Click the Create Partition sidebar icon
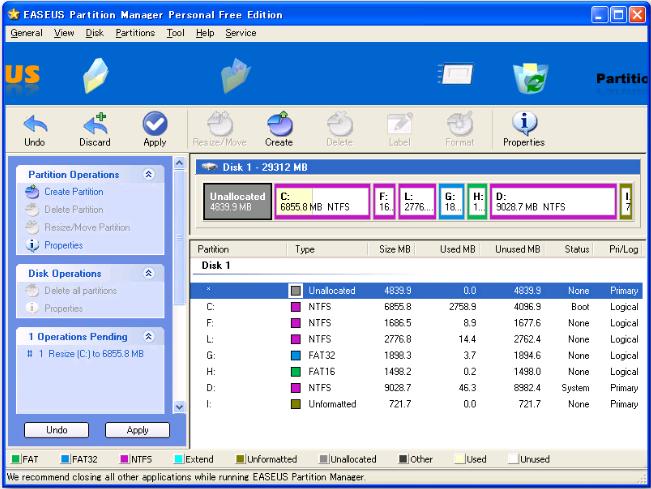Viewport: 651px width, 489px height. pos(32,192)
